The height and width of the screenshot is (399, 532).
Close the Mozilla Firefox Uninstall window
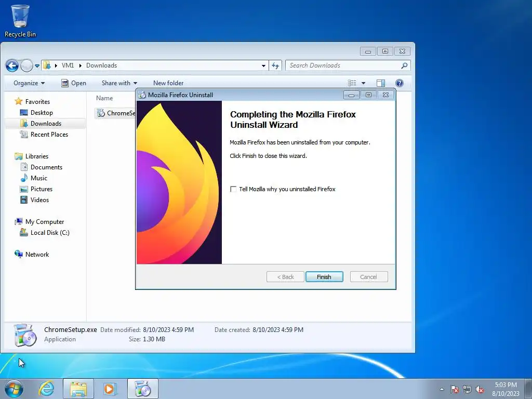[x=385, y=95]
